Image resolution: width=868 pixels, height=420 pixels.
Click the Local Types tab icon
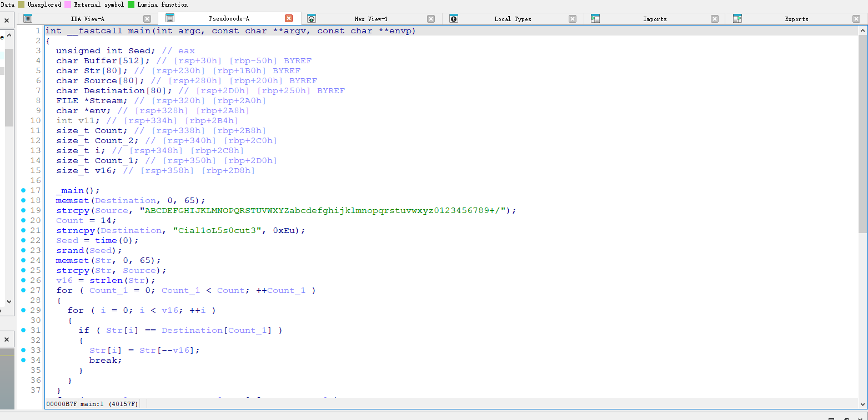[x=454, y=19]
